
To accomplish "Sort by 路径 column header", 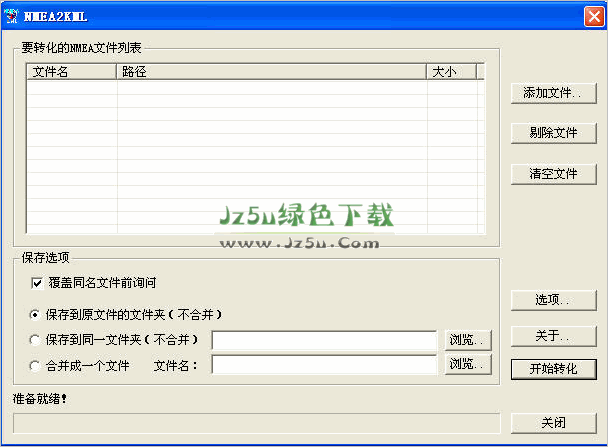I will click(x=271, y=72).
